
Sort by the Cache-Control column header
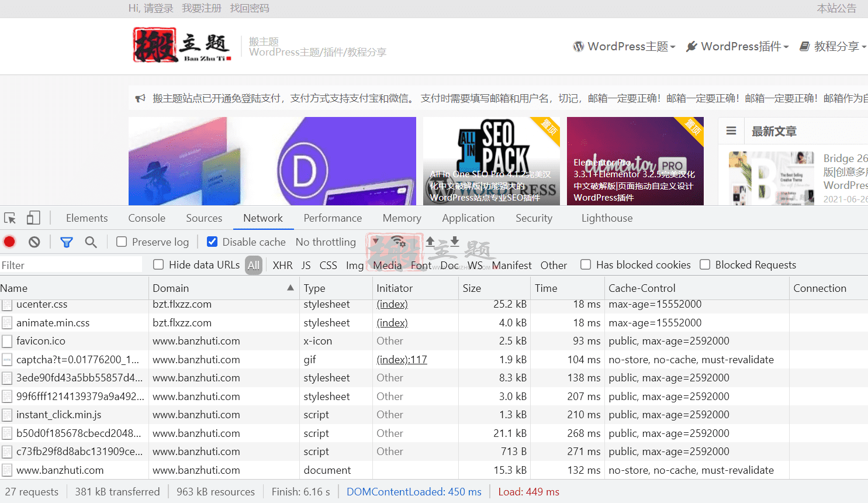[x=697, y=288]
